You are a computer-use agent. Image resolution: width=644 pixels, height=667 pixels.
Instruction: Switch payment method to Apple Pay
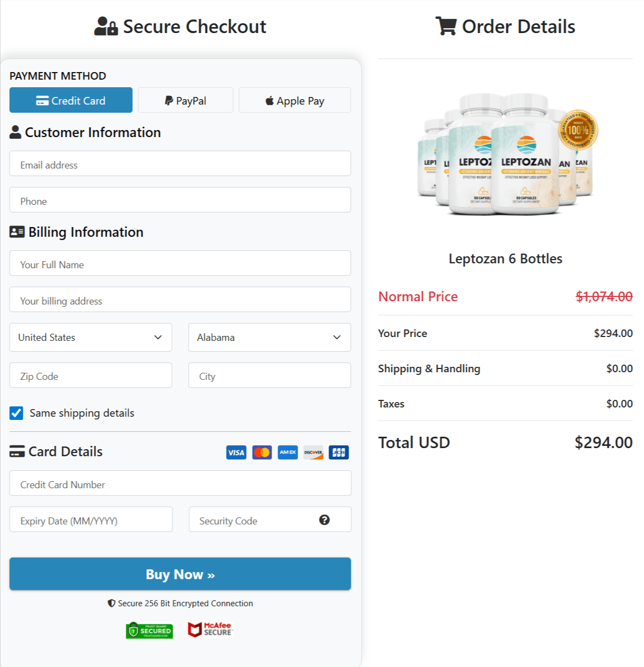click(294, 100)
